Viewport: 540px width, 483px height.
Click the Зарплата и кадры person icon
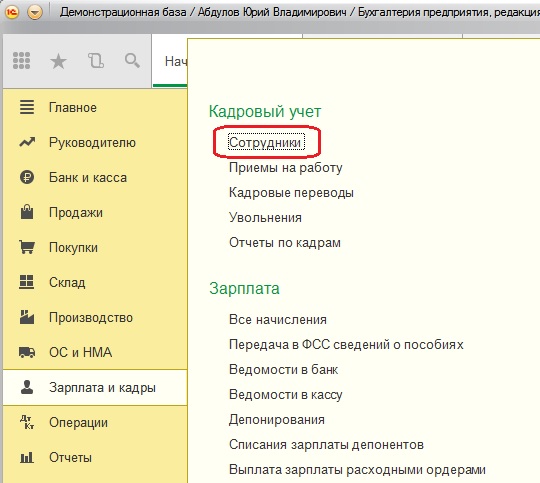(x=27, y=387)
